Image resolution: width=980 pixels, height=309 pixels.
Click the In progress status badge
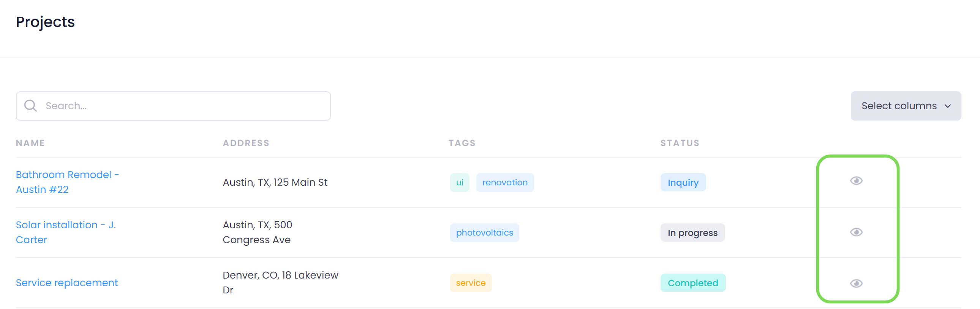click(x=692, y=233)
